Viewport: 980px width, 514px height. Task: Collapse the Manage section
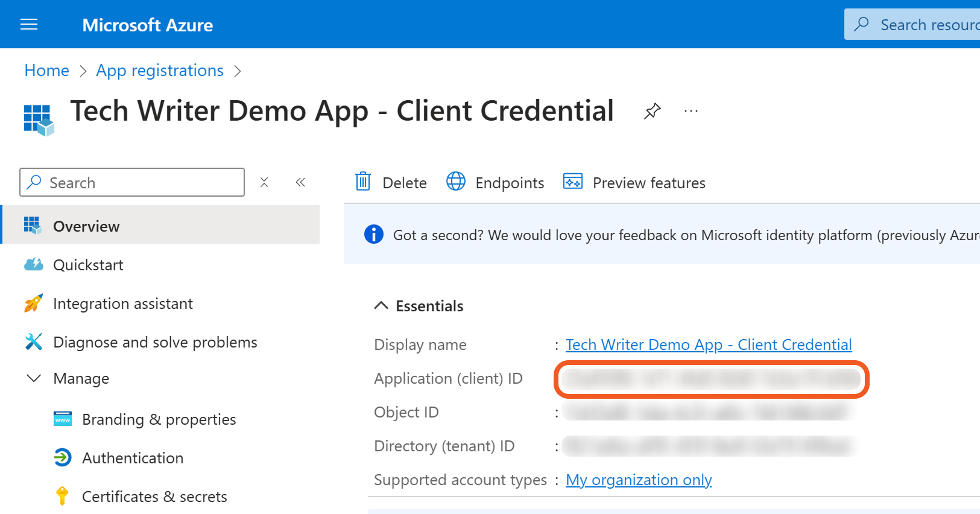click(34, 378)
